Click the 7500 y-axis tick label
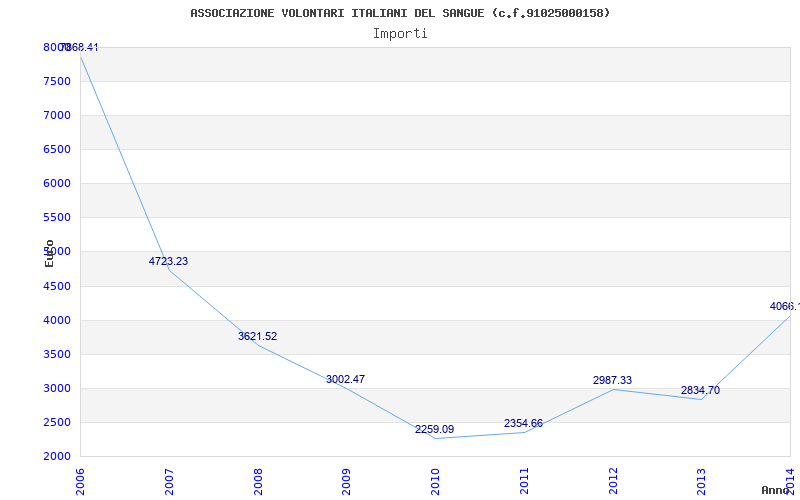 click(57, 82)
